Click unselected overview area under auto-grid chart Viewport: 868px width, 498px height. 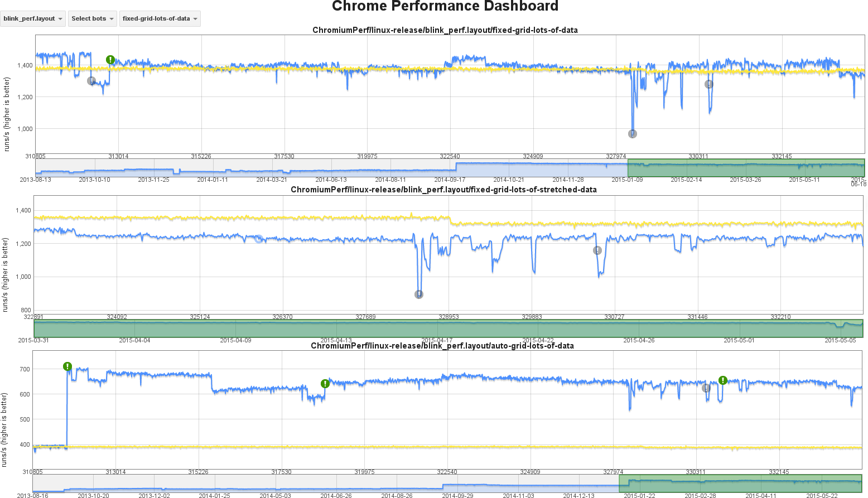(x=326, y=484)
